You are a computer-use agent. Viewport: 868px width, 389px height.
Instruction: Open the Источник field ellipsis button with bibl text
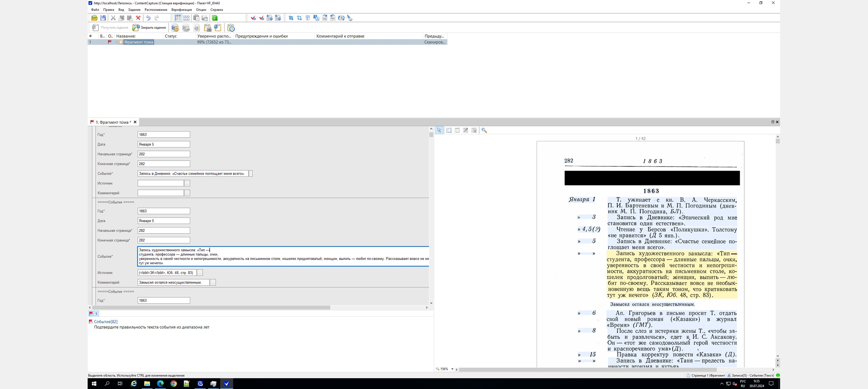coord(200,273)
